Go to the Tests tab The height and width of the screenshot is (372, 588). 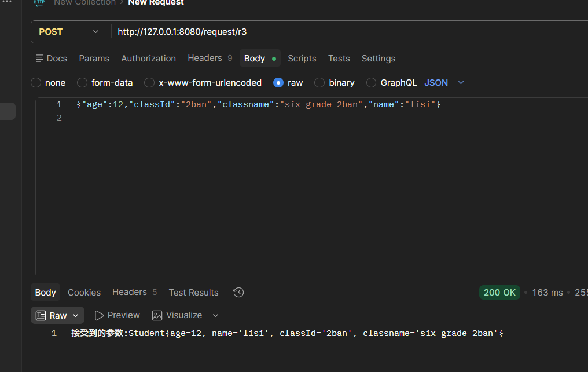(339, 59)
